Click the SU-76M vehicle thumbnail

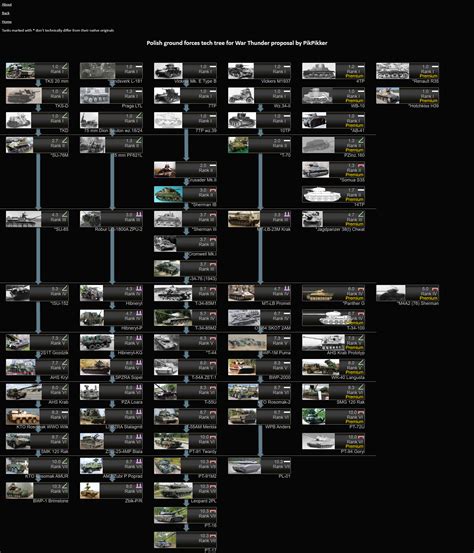click(x=19, y=145)
